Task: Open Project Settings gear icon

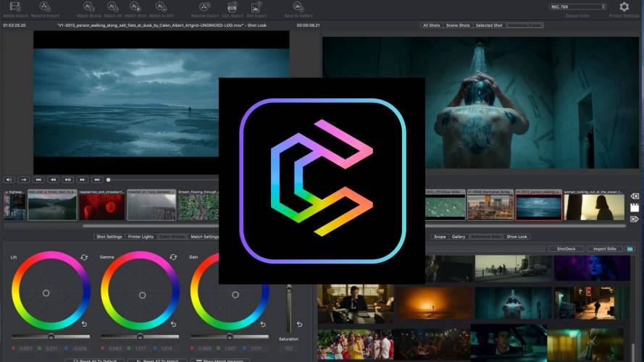Action: coord(624,7)
